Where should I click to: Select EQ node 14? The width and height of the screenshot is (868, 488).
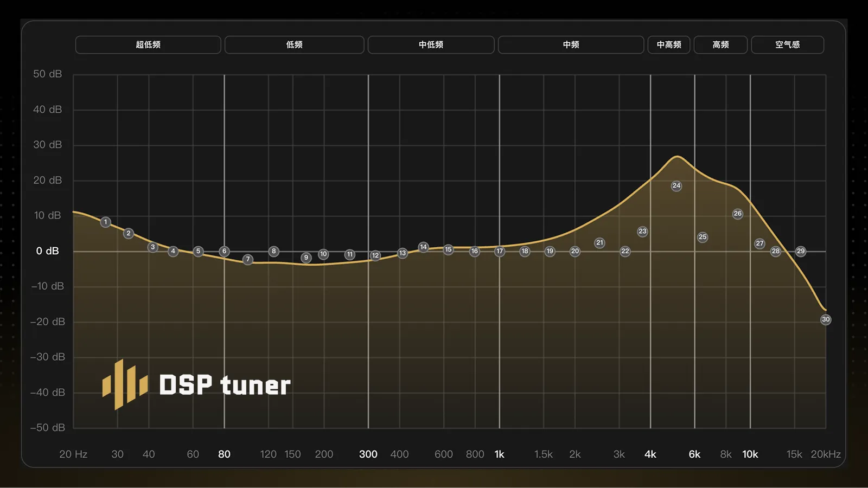pyautogui.click(x=424, y=247)
